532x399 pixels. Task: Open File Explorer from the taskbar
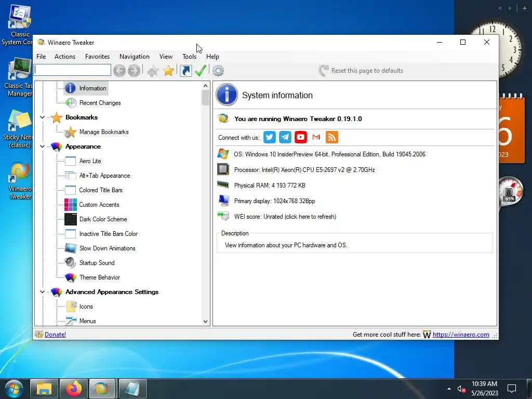point(44,389)
